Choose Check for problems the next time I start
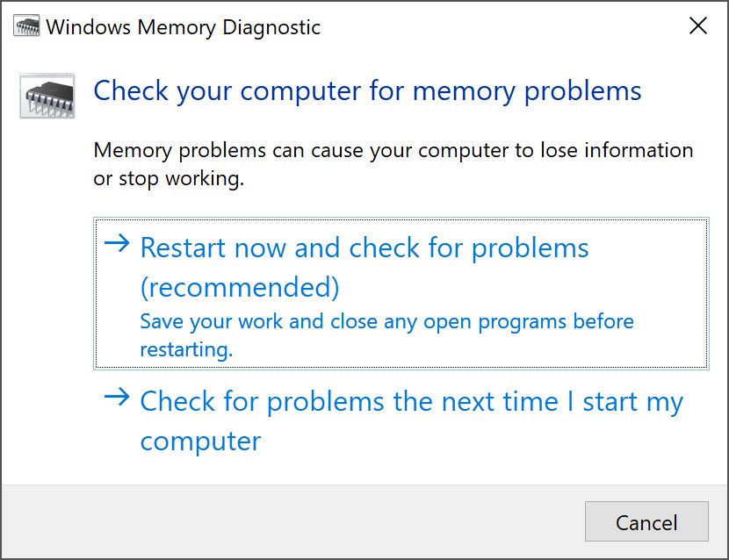Viewport: 729px width, 560px height. [411, 401]
